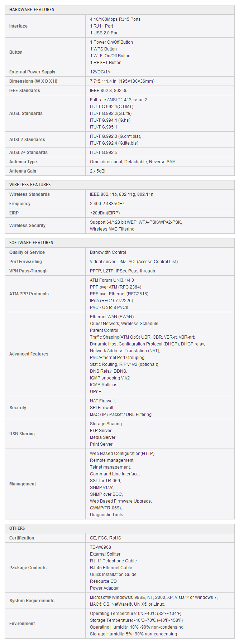This screenshot has height=644, width=239.
Task: Click the ITU-T G.992.5 value
Action: (103, 152)
